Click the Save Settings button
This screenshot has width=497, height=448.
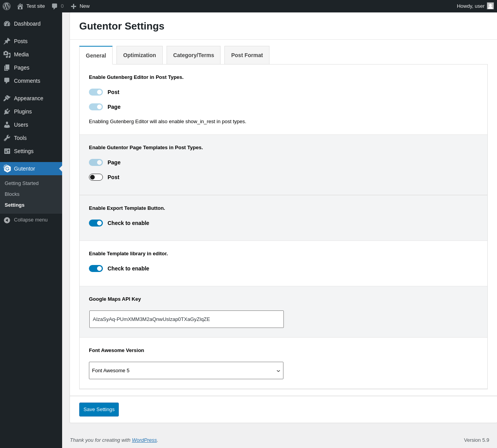tap(99, 410)
